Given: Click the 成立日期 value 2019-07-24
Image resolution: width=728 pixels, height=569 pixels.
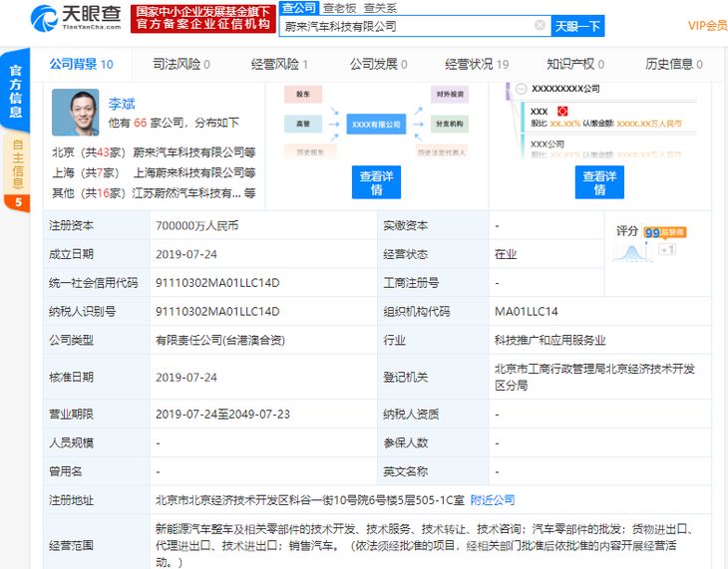Looking at the screenshot, I should click(186, 254).
